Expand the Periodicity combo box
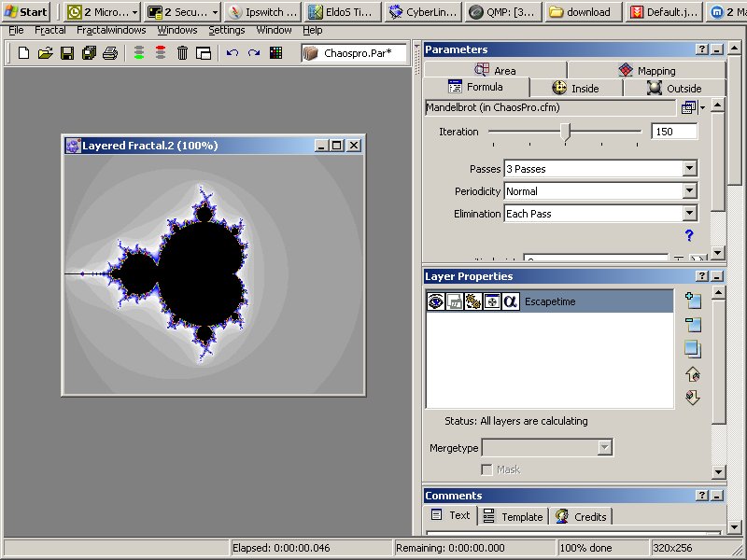747x560 pixels. point(689,191)
